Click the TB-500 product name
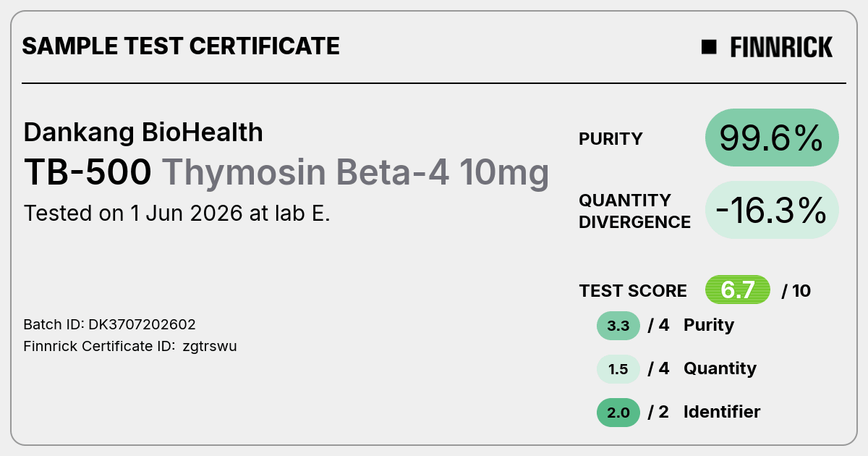Viewport: 868px width, 456px height. (88, 172)
